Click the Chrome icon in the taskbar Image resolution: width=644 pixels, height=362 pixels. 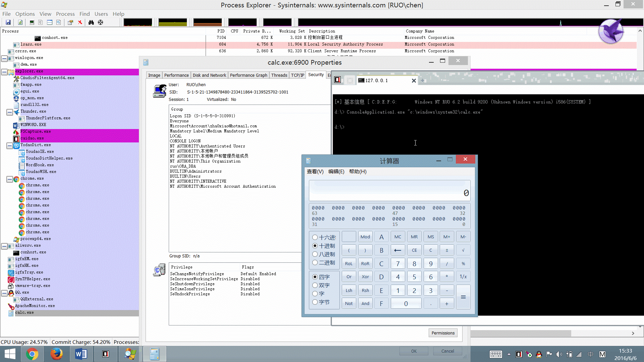(32, 354)
